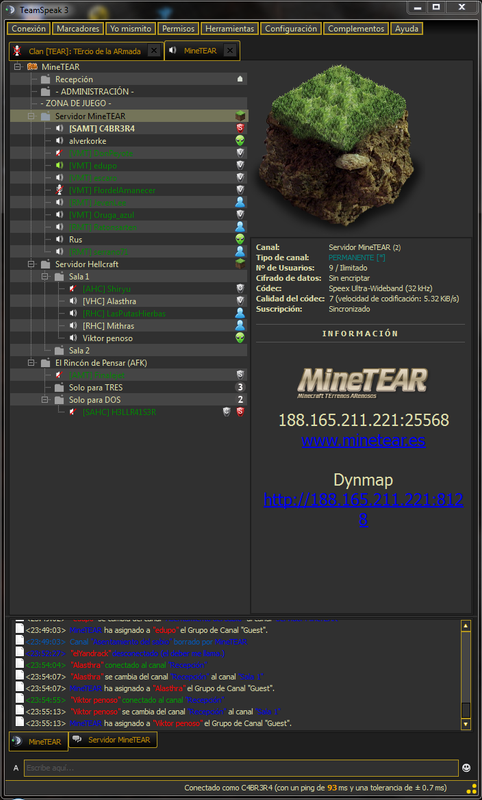Close the MineTEAR server tab
Image resolution: width=482 pixels, height=800 pixels.
230,51
